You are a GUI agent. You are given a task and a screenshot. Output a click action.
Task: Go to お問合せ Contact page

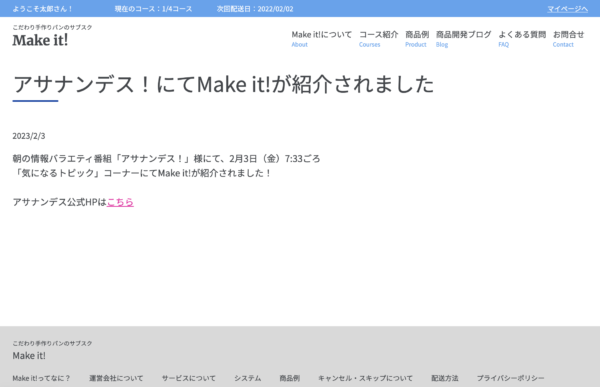coord(568,39)
